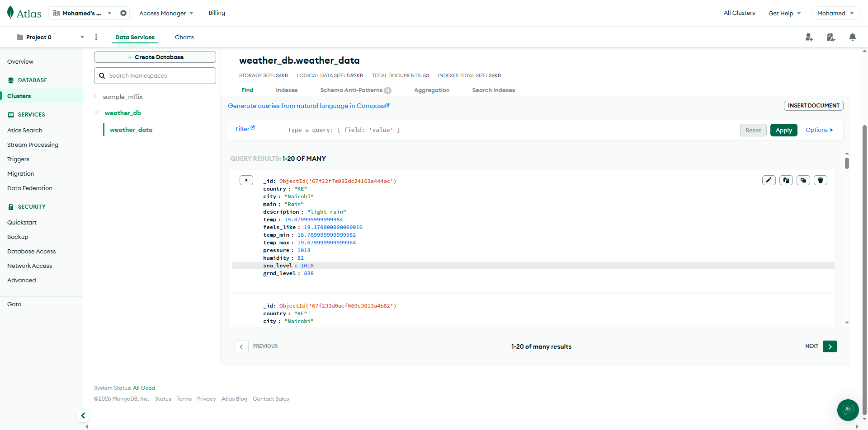Collapse the left sidebar arrow
The width and height of the screenshot is (868, 430).
[x=83, y=416]
